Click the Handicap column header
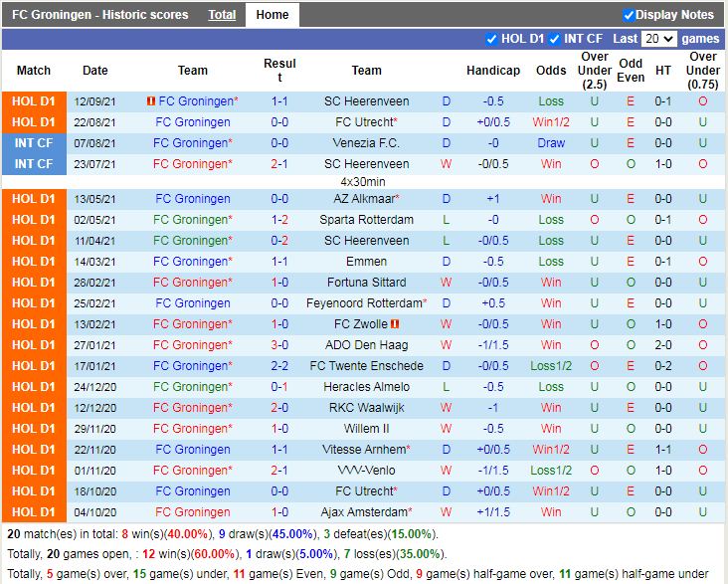This screenshot has height=584, width=728. [492, 71]
